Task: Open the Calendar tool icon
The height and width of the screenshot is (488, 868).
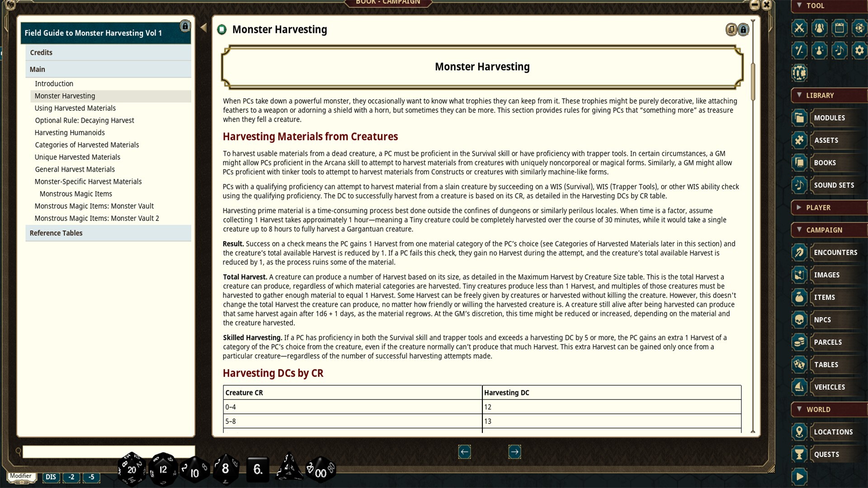Action: (x=840, y=28)
